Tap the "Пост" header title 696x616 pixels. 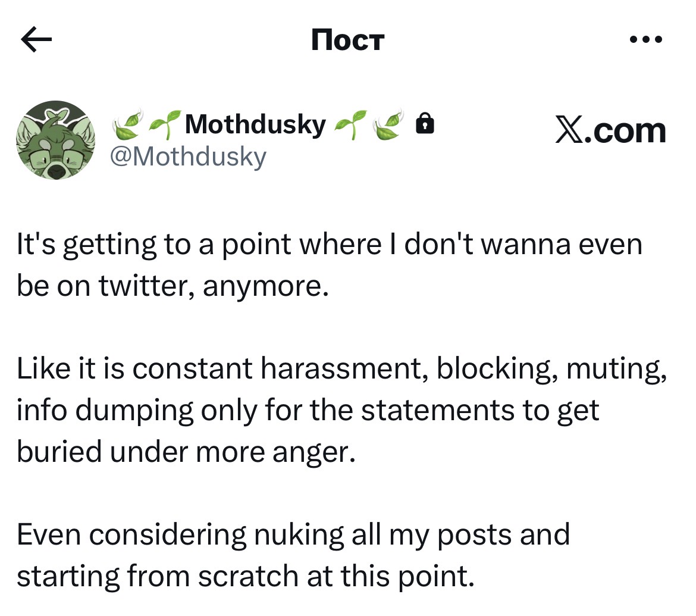click(x=348, y=40)
